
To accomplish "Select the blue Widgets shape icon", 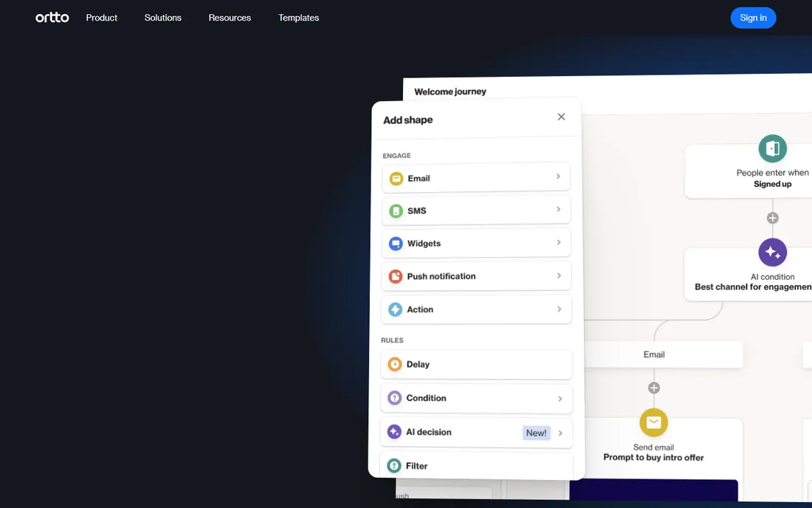I will [396, 244].
